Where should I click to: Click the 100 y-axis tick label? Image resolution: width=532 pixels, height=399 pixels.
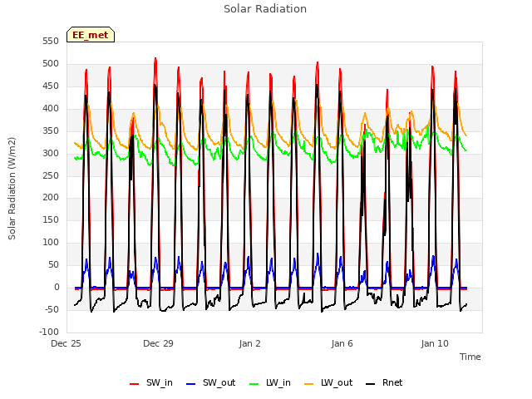pos(51,242)
